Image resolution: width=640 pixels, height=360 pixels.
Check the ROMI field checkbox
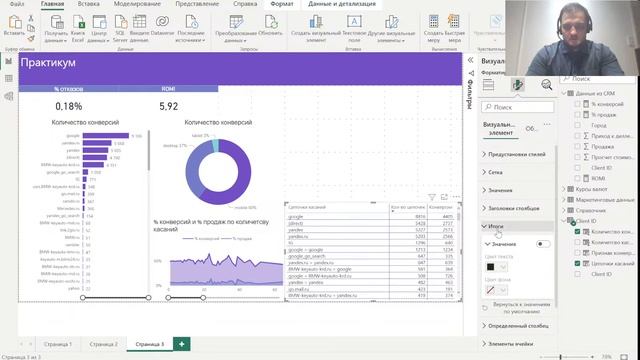[577, 178]
